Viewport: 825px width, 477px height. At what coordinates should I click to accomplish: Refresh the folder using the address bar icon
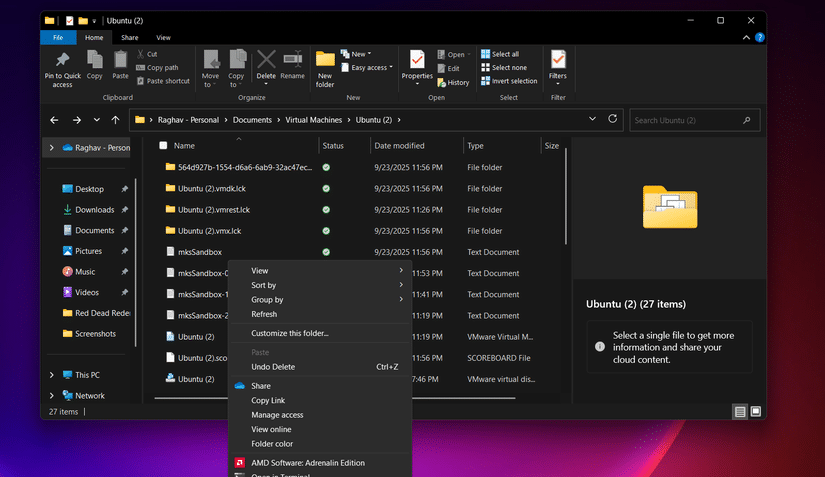click(612, 119)
